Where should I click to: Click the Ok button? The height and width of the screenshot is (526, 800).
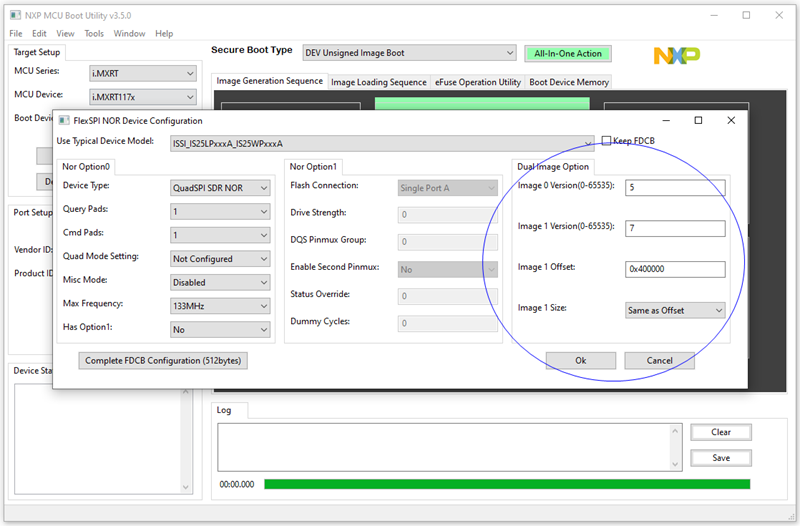[x=581, y=361]
